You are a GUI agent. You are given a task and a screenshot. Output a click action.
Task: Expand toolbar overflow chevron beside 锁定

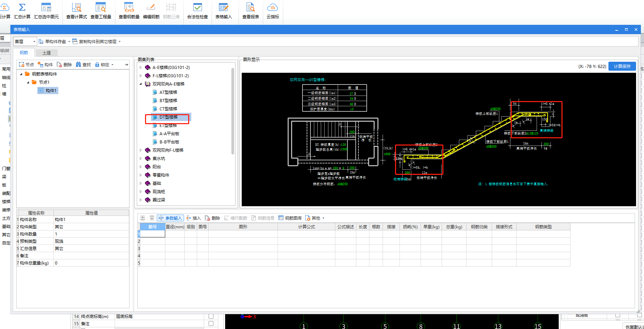(127, 64)
